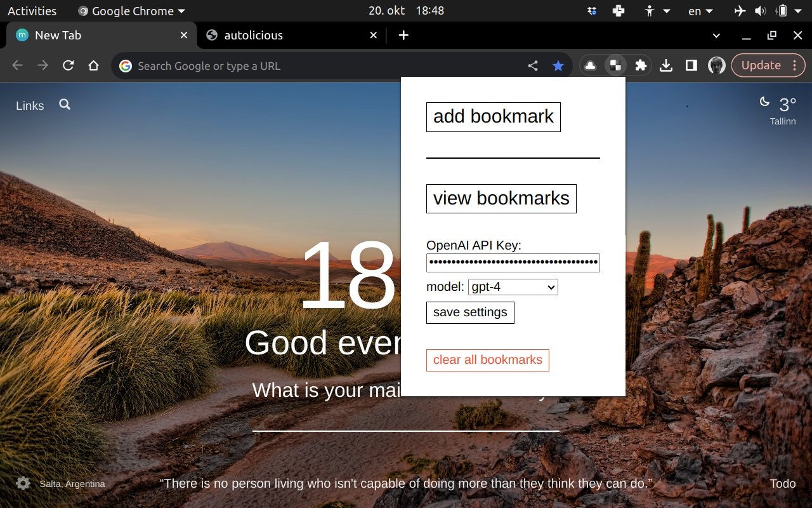This screenshot has width=812, height=508.
Task: Open Chrome downloads icon
Action: click(666, 65)
